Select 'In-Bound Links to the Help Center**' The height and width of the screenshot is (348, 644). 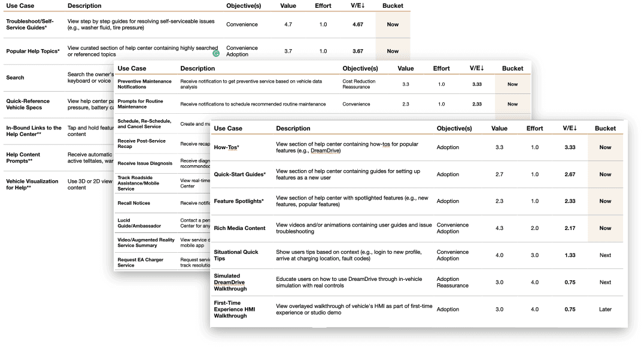[x=34, y=131]
